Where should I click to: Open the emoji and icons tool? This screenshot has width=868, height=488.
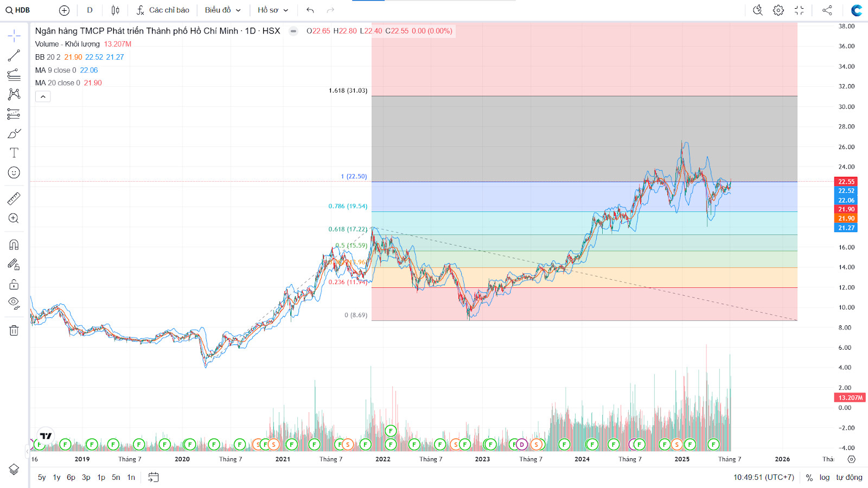14,172
